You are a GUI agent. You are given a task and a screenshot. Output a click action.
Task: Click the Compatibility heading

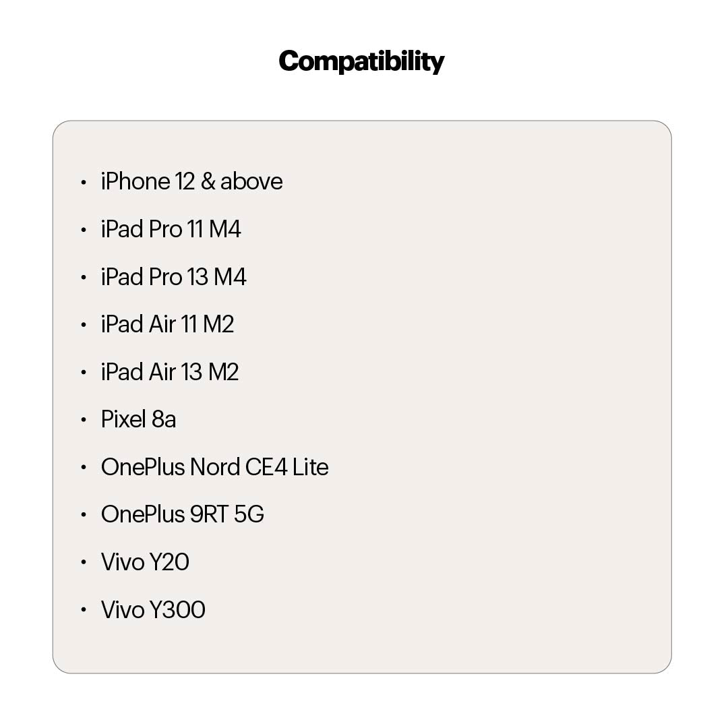click(x=361, y=61)
